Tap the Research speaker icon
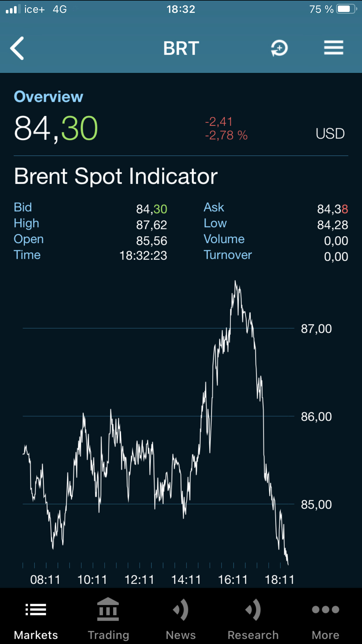 253,609
